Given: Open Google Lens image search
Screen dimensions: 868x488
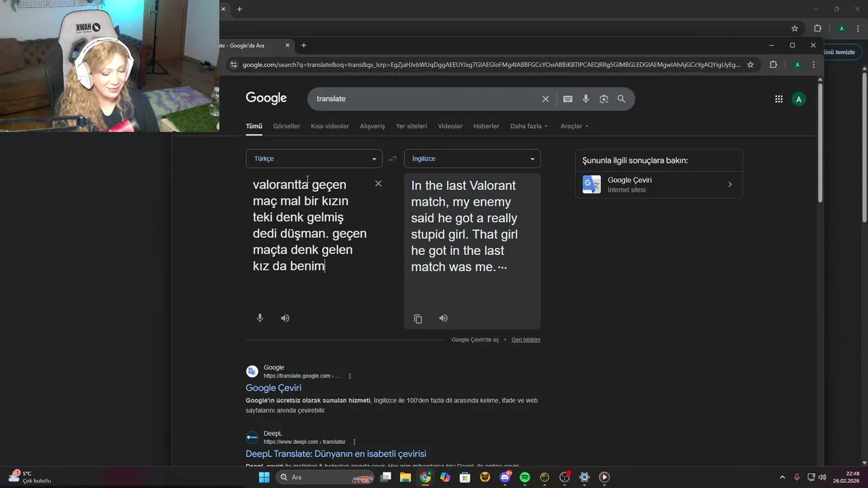Looking at the screenshot, I should pyautogui.click(x=604, y=99).
